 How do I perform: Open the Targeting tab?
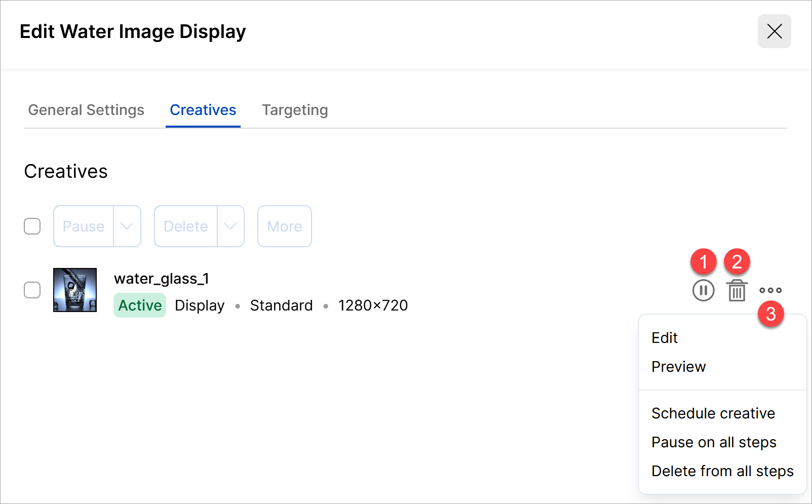(295, 110)
